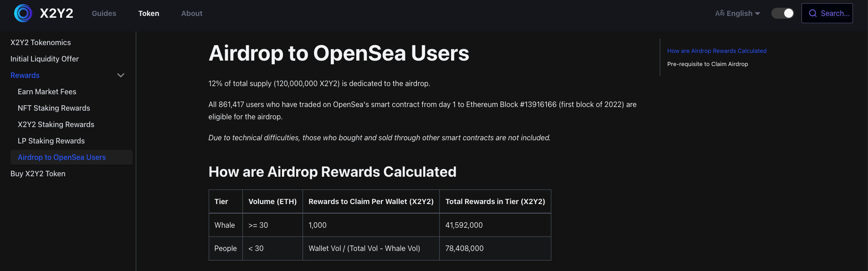
Task: Click the search magnifier icon
Action: pos(812,14)
